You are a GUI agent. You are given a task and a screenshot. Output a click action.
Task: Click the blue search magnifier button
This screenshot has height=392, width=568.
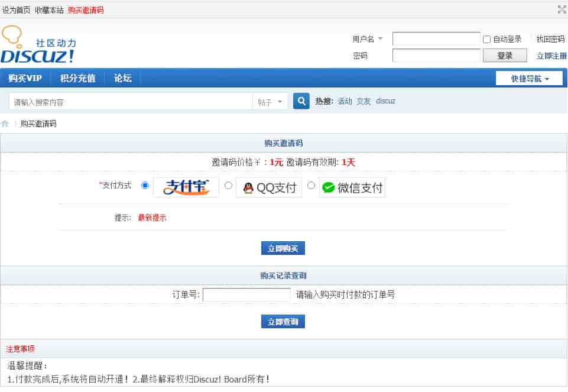tap(301, 102)
